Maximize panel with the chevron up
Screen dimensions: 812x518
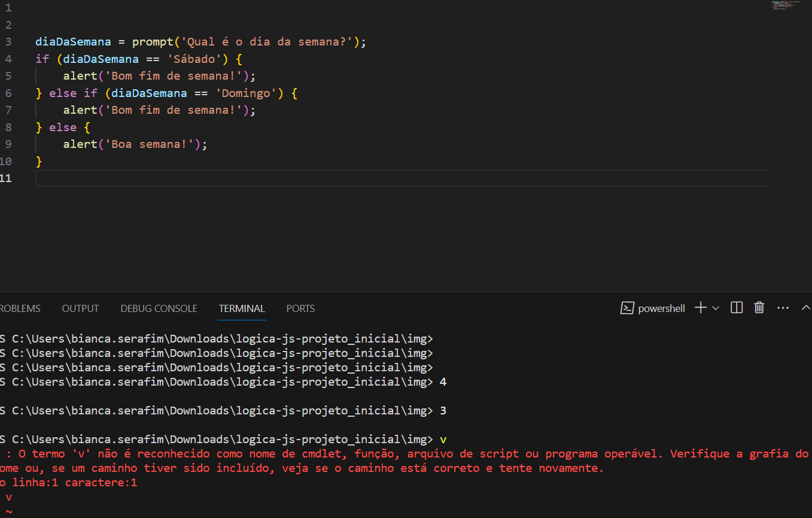pyautogui.click(x=806, y=308)
